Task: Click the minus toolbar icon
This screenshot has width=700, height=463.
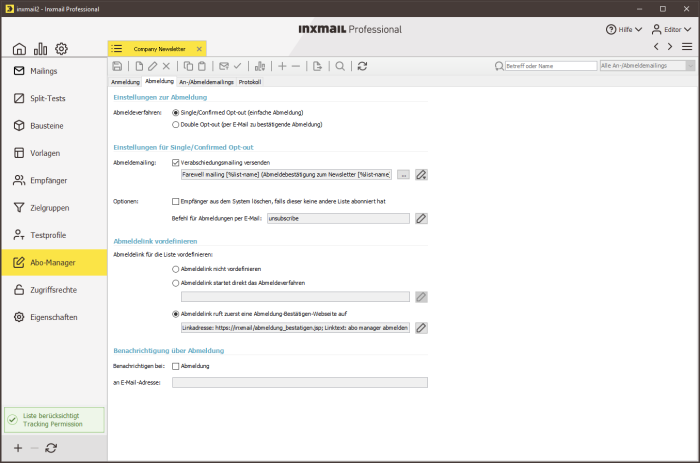Action: 296,66
